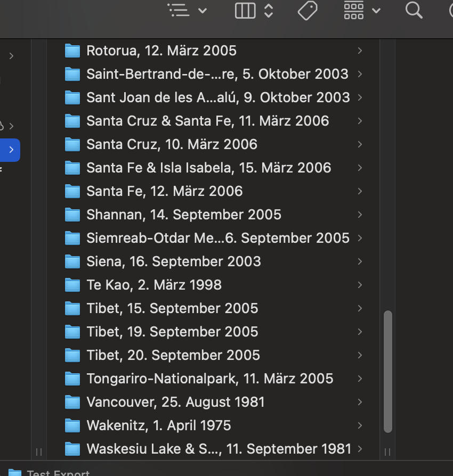Open the view switcher up-down arrows
The height and width of the screenshot is (476, 453).
click(269, 10)
